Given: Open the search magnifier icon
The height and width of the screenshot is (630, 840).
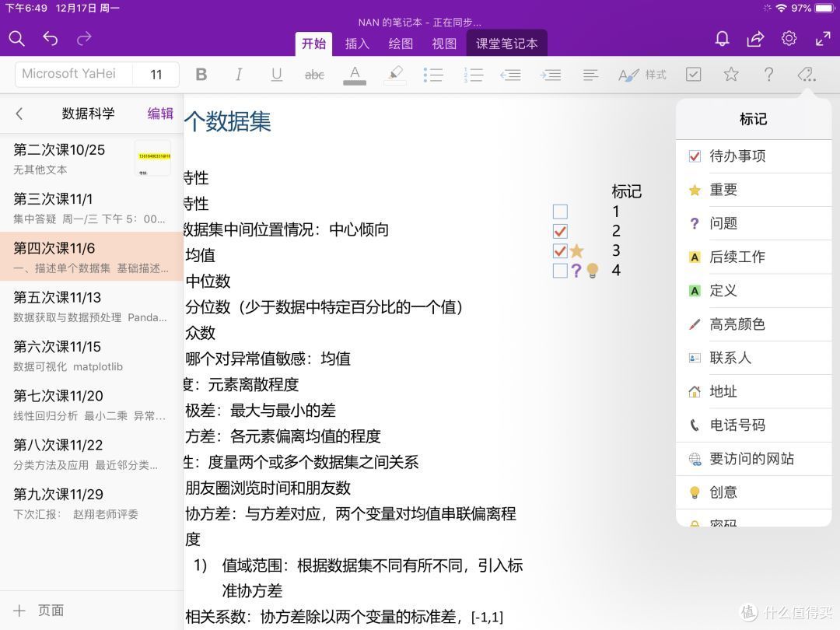Looking at the screenshot, I should pos(16,39).
